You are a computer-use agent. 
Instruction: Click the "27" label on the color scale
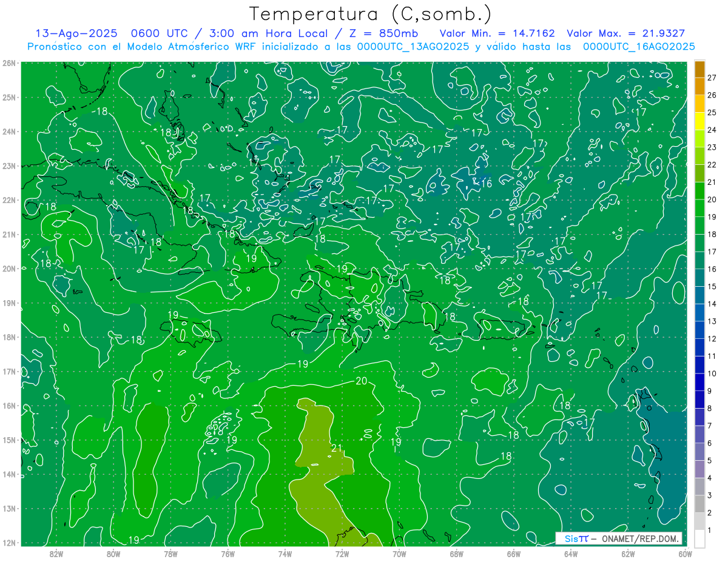point(712,77)
